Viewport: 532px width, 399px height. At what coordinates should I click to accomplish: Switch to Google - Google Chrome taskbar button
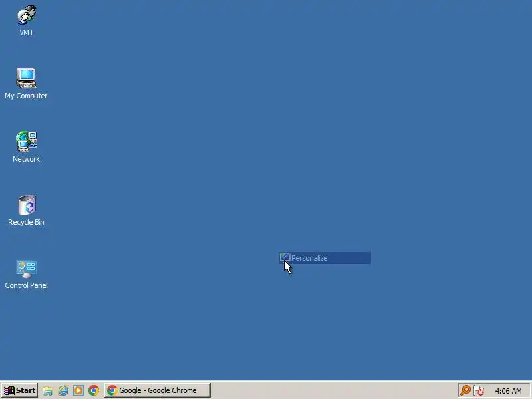[x=158, y=390]
